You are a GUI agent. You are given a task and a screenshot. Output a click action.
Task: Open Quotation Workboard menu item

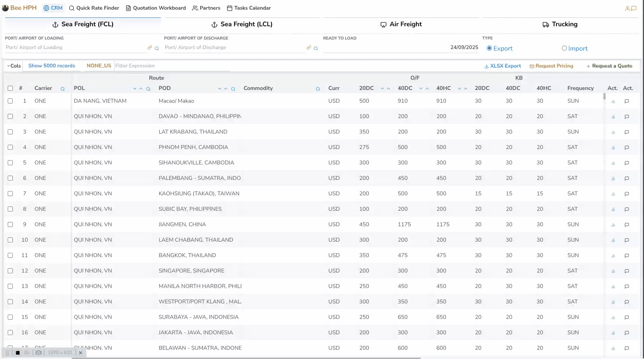156,8
